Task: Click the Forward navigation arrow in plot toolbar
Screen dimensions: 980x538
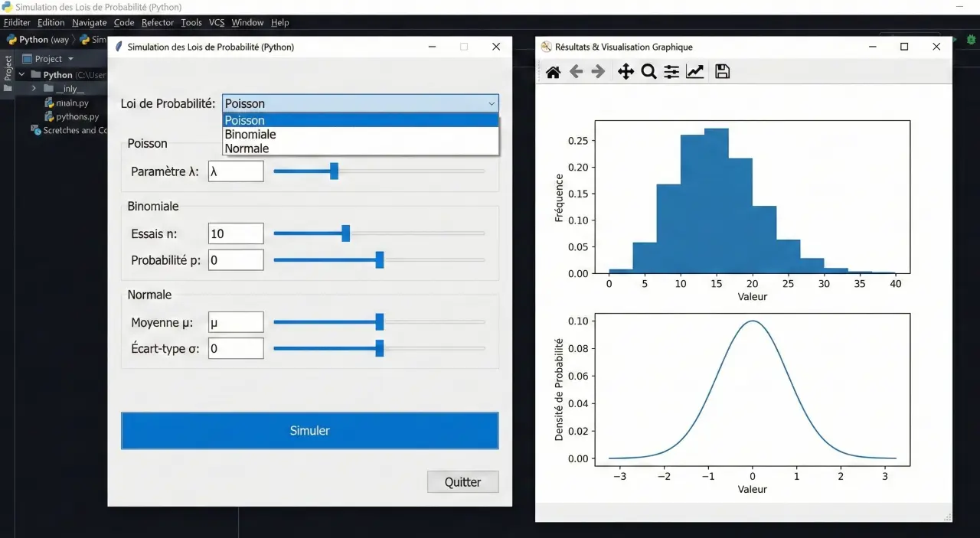Action: [x=596, y=71]
